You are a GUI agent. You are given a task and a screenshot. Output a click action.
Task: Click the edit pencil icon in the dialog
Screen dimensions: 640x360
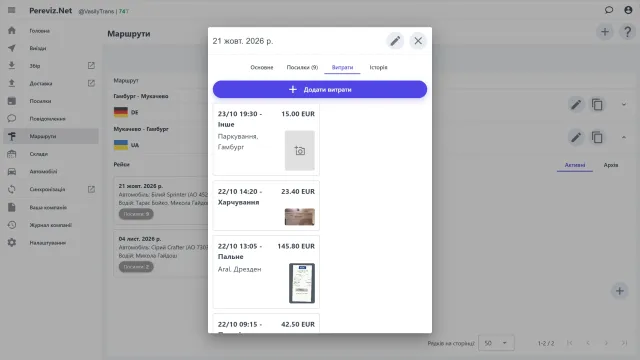[395, 41]
